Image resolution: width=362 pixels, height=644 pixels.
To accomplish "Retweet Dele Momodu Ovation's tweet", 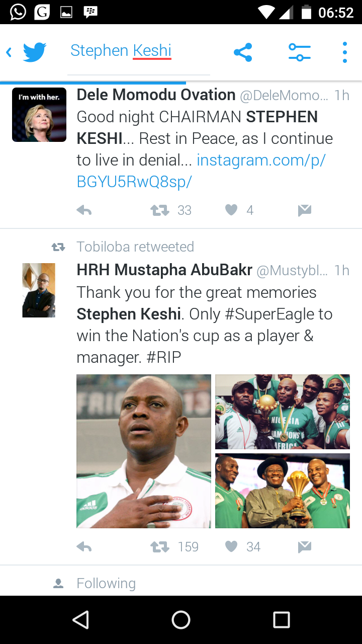I will pos(160,211).
